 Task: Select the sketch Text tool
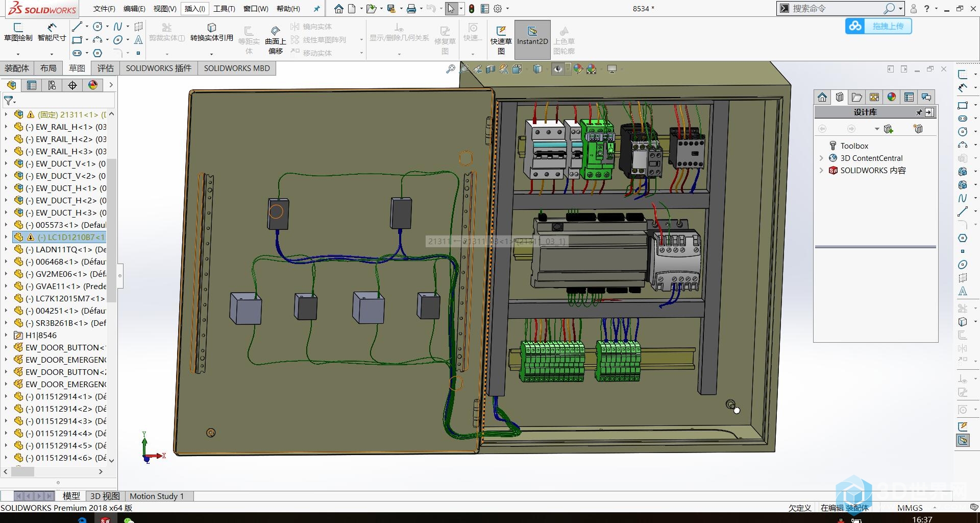click(x=138, y=40)
